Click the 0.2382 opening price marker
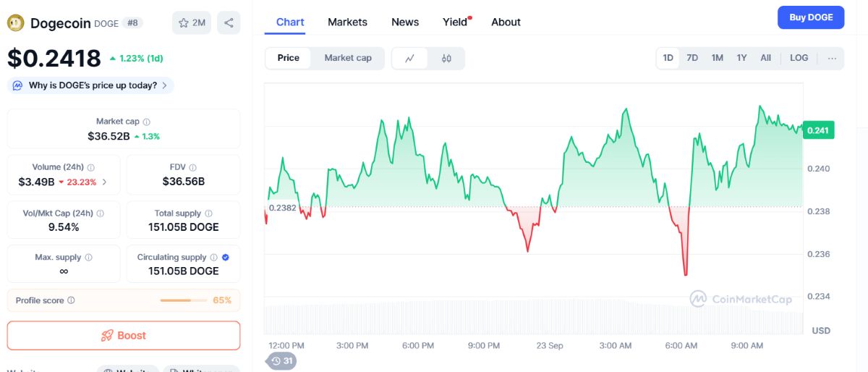The height and width of the screenshot is (372, 868). tap(282, 208)
